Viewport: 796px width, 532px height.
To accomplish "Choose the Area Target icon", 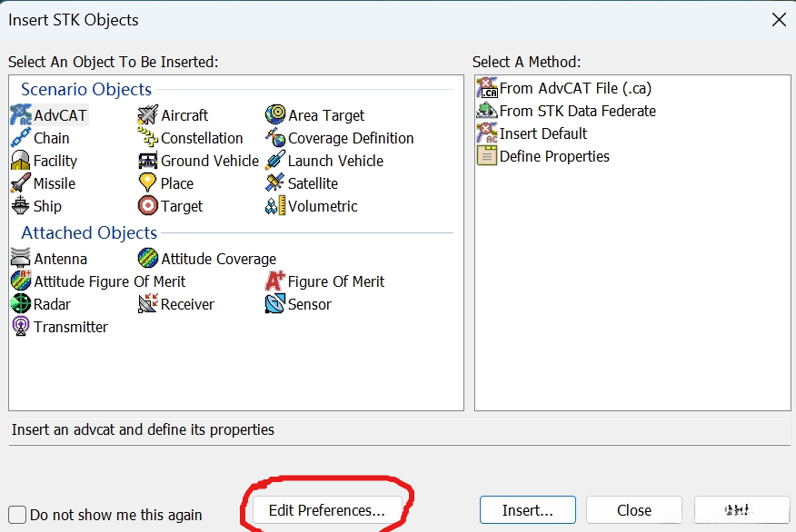I will click(x=275, y=115).
